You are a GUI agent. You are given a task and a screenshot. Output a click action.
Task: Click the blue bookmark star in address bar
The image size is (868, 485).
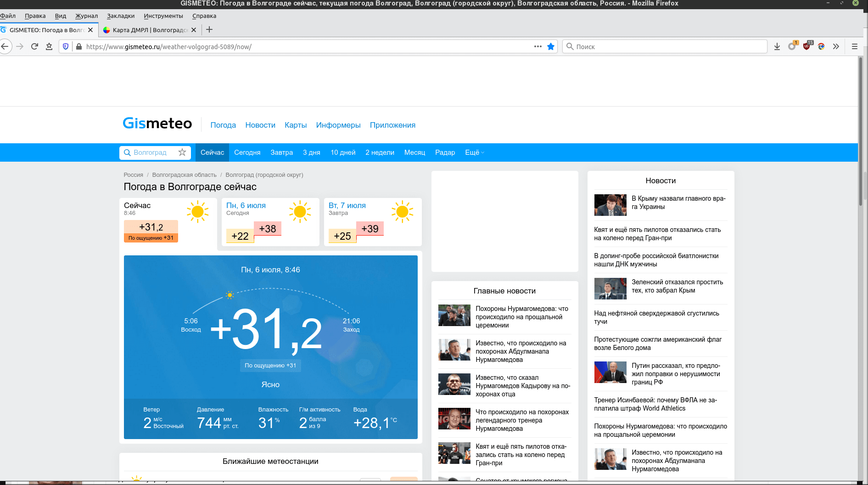click(551, 46)
